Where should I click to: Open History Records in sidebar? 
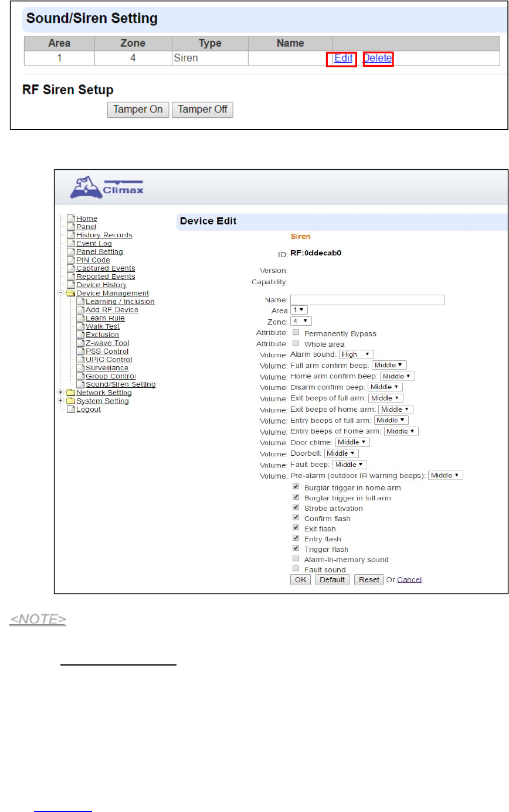[104, 235]
